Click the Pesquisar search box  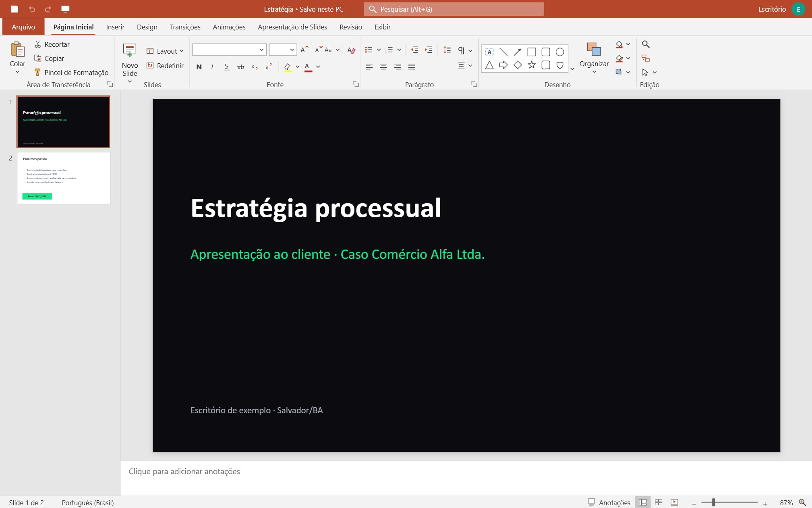(x=454, y=9)
